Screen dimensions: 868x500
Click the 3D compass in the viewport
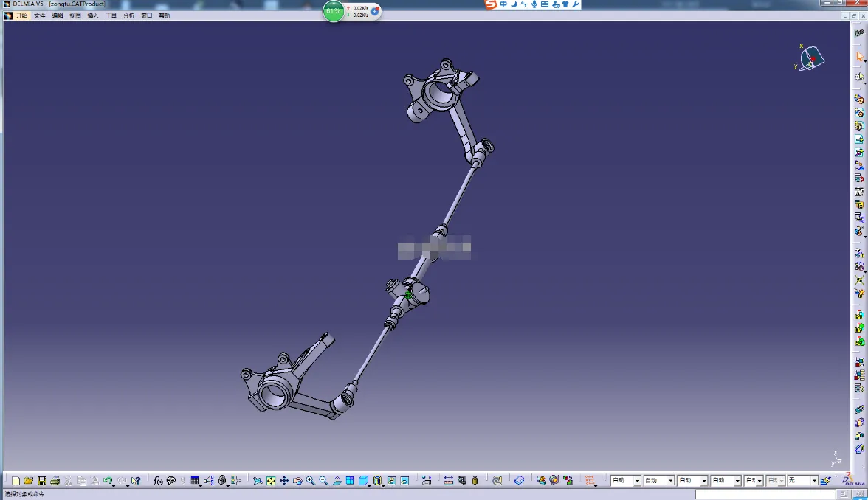click(810, 58)
